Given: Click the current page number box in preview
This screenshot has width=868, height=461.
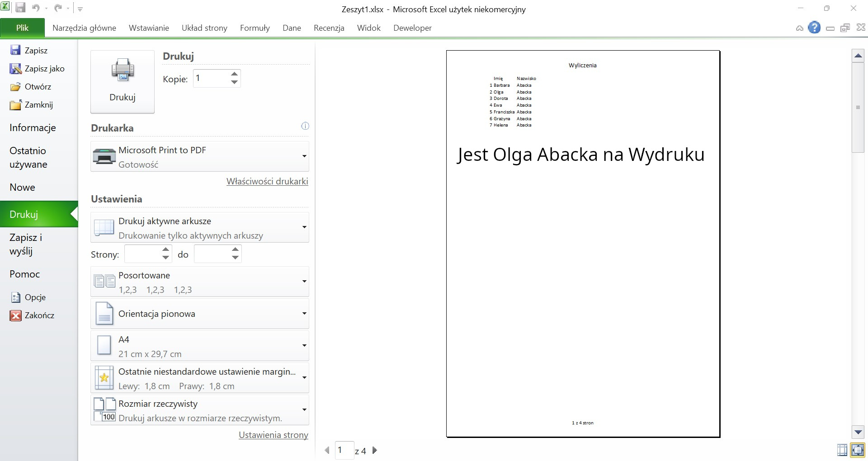Looking at the screenshot, I should click(x=344, y=450).
